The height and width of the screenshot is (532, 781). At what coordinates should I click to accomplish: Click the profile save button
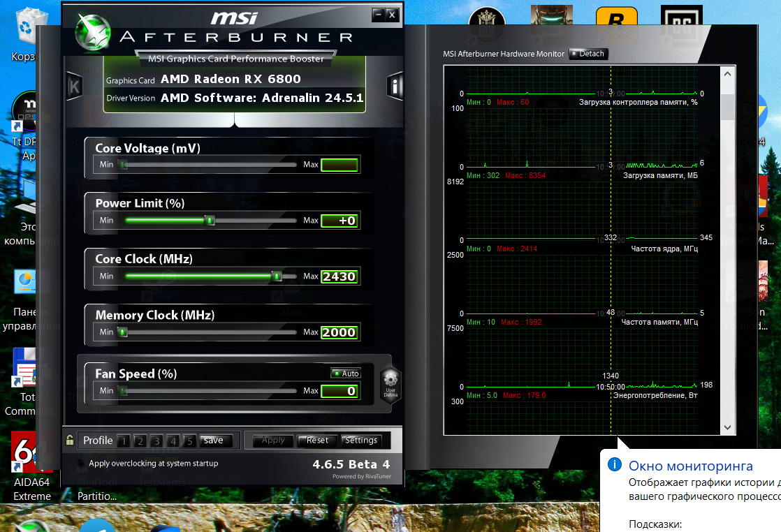point(216,441)
